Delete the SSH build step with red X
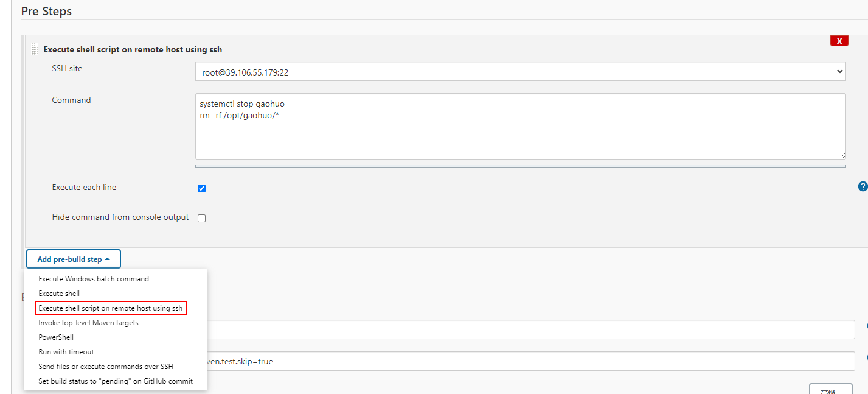This screenshot has width=868, height=394. point(839,41)
